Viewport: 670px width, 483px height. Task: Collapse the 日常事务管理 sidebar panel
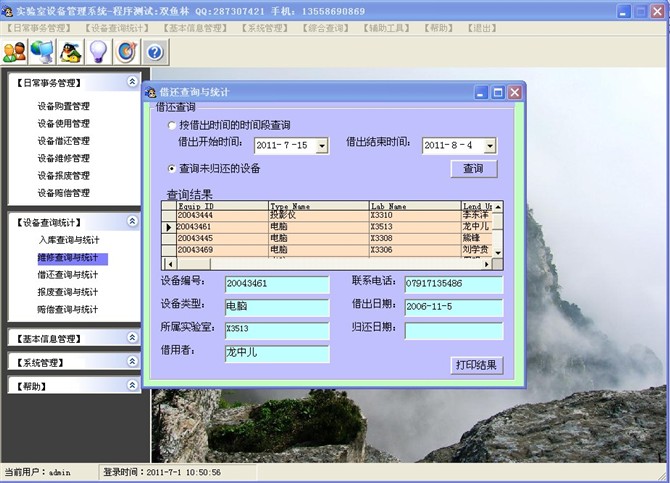point(132,82)
